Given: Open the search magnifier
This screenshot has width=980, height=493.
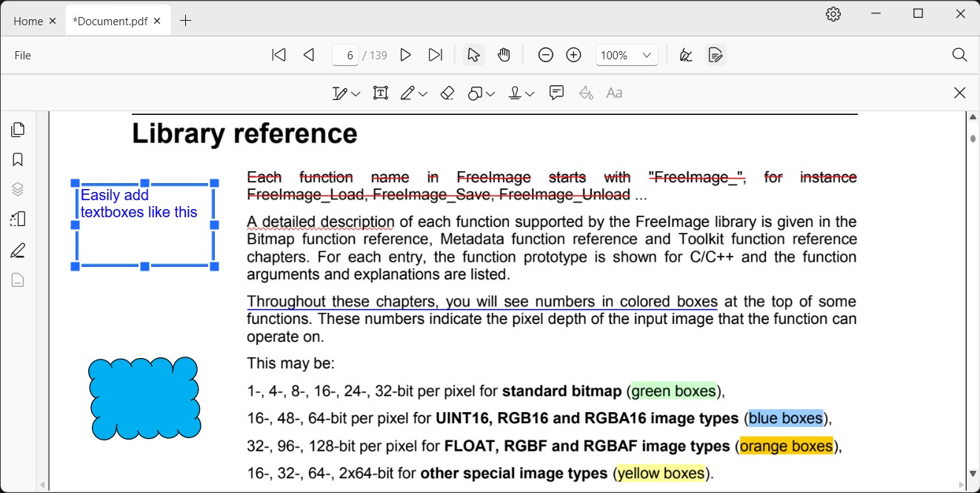Looking at the screenshot, I should point(959,55).
